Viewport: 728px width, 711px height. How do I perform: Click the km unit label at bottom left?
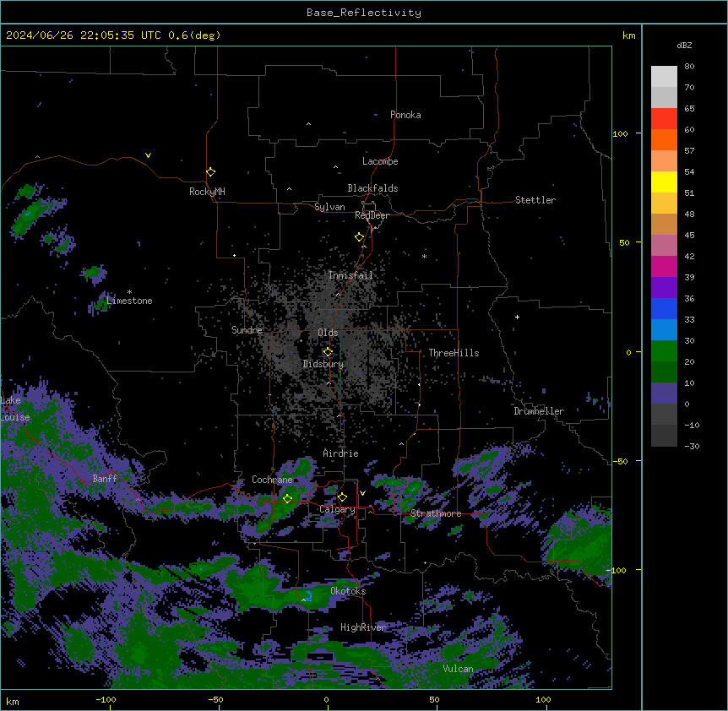pos(13,702)
